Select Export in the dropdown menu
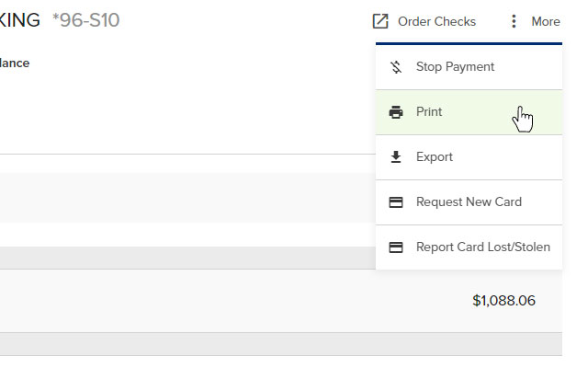Image resolution: width=588 pixels, height=368 pixels. pyautogui.click(x=469, y=157)
